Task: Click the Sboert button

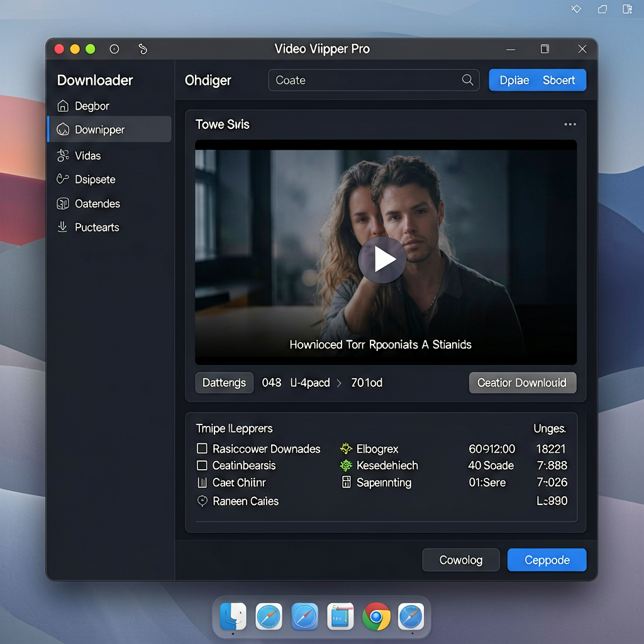Action: point(558,80)
